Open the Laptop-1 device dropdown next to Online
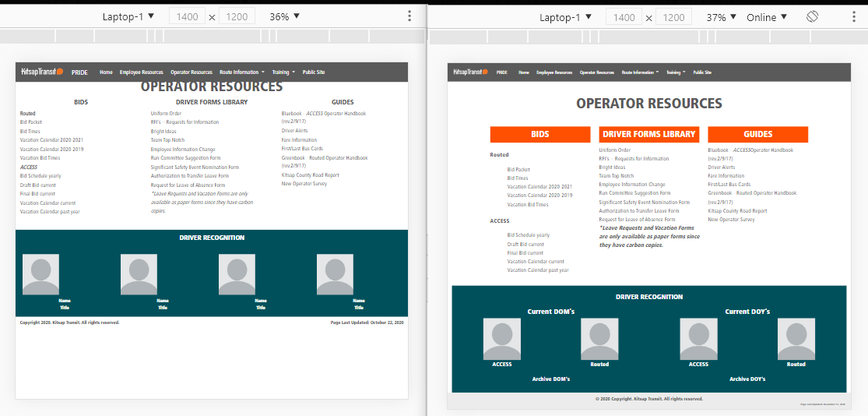868x416 pixels. (x=565, y=17)
